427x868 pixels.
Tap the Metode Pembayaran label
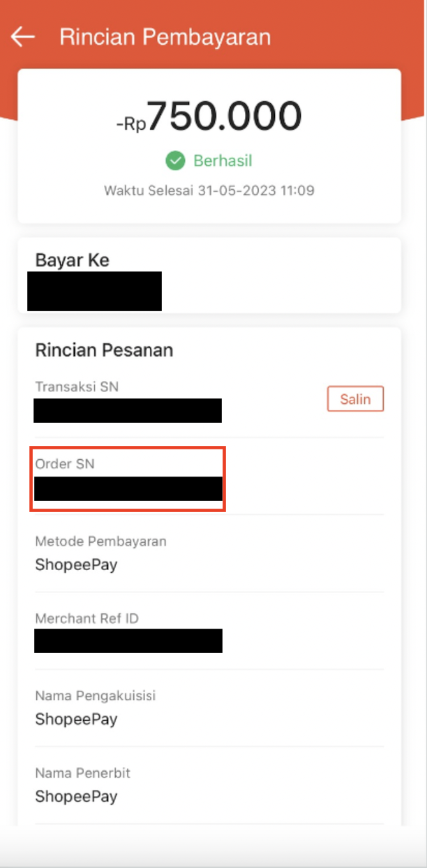101,541
